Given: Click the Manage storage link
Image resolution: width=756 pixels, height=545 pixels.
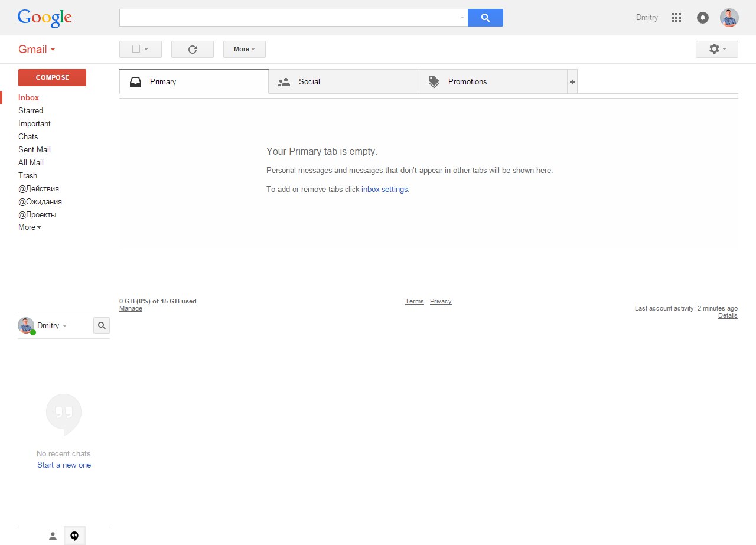Looking at the screenshot, I should 131,308.
